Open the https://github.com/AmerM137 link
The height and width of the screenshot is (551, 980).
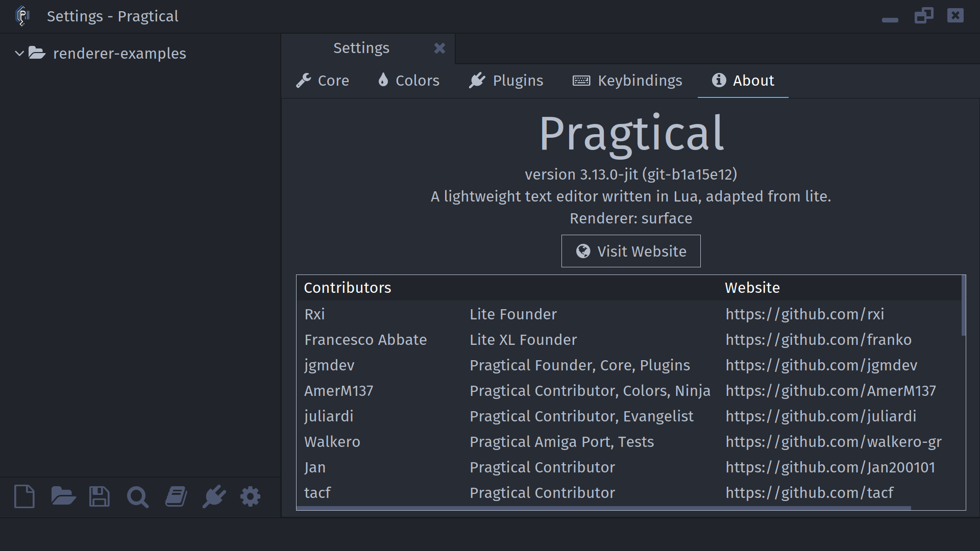coord(831,391)
